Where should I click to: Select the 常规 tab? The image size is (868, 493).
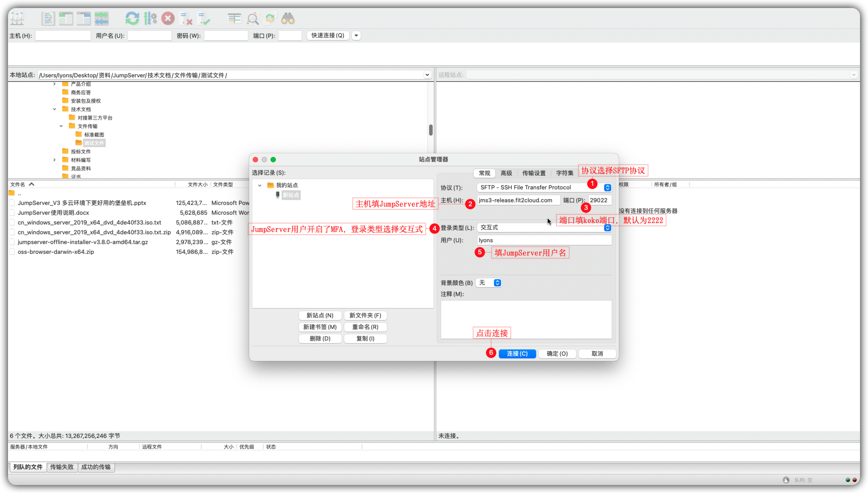click(485, 173)
